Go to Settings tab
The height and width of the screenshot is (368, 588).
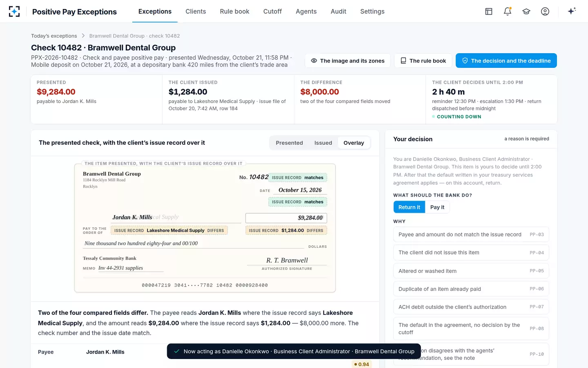coord(372,11)
